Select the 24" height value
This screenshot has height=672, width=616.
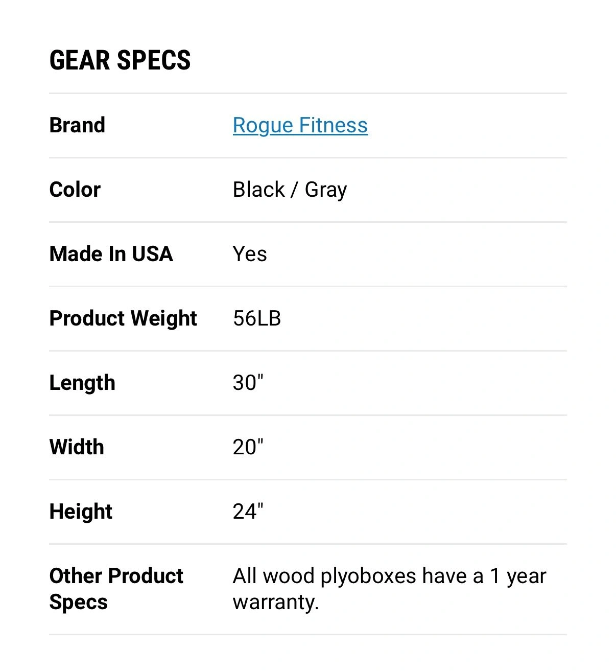(x=248, y=512)
